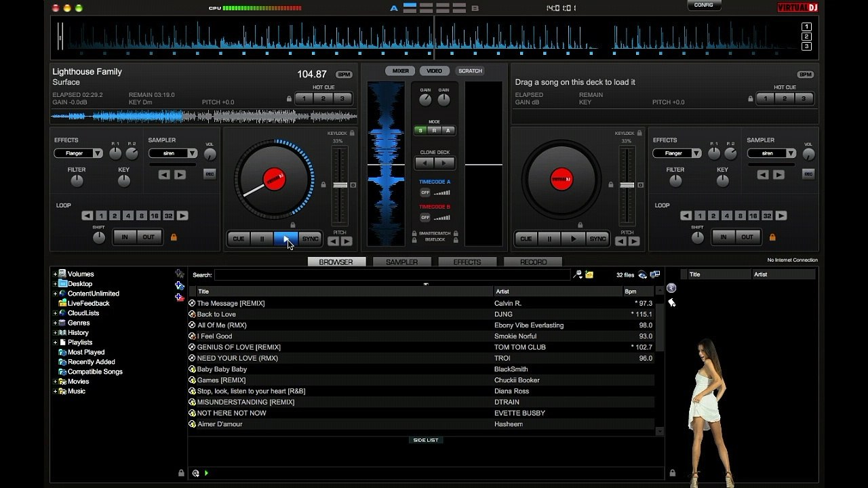Open the eye view options icon near 32 files
This screenshot has height=488, width=868.
pos(643,274)
